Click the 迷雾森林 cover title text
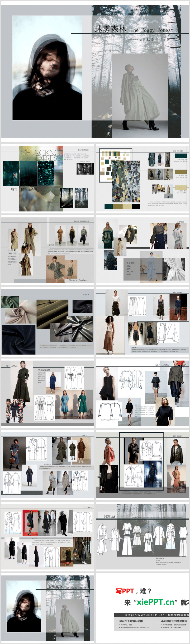The width and height of the screenshot is (190, 644). pos(110,29)
